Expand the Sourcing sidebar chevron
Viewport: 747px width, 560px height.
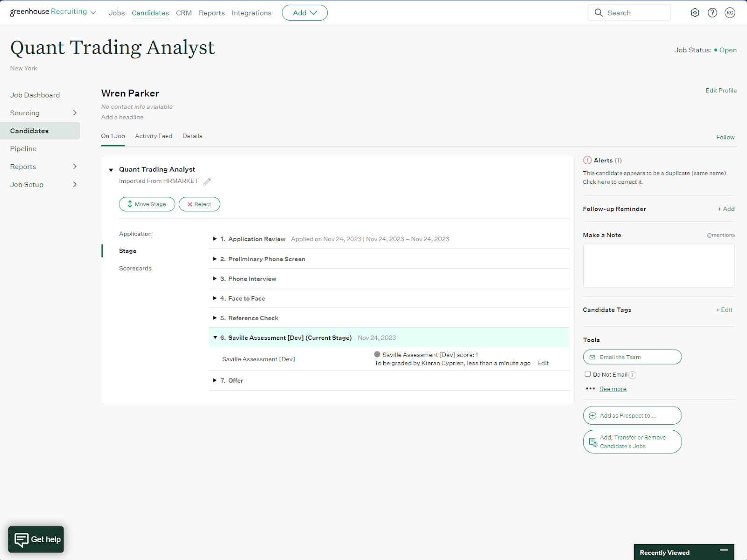[75, 112]
